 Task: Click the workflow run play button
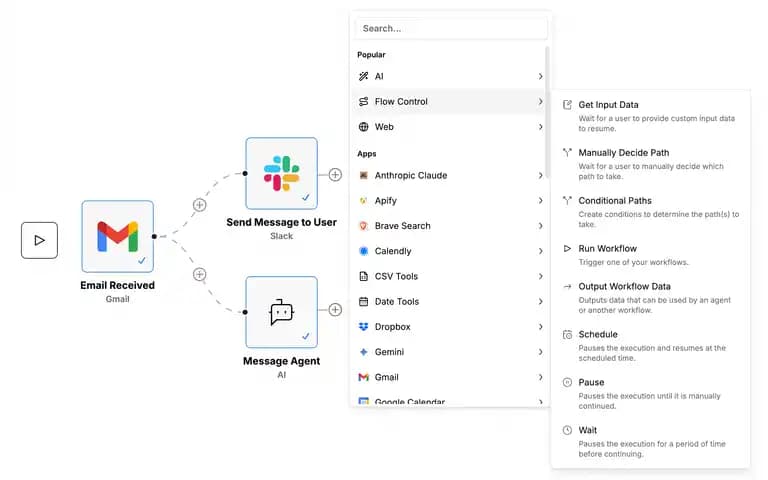[x=39, y=240]
